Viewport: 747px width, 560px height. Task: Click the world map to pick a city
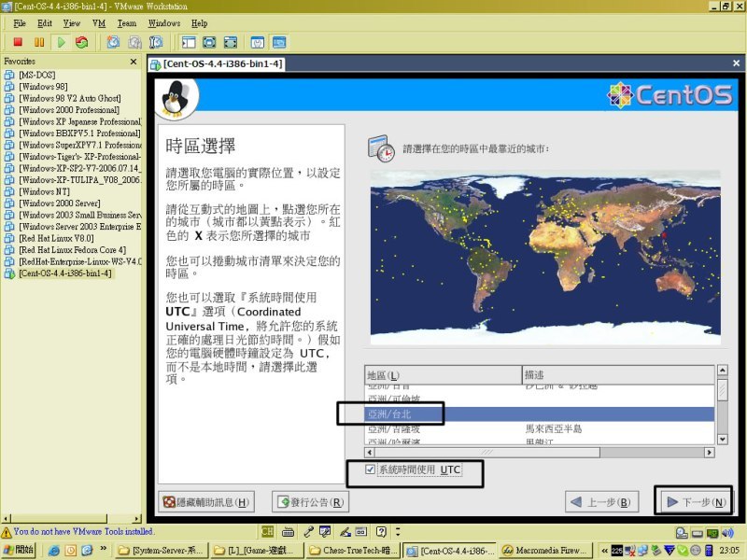pos(545,258)
